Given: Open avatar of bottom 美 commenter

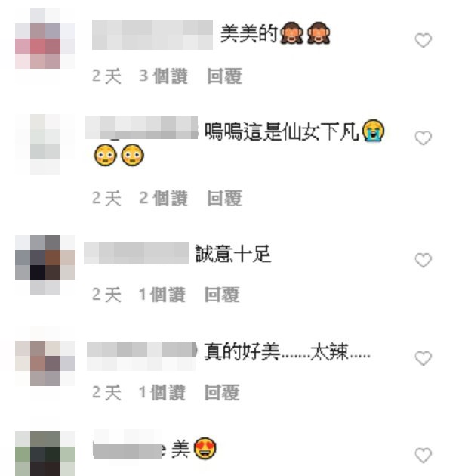Looking at the screenshot, I should pyautogui.click(x=45, y=453).
